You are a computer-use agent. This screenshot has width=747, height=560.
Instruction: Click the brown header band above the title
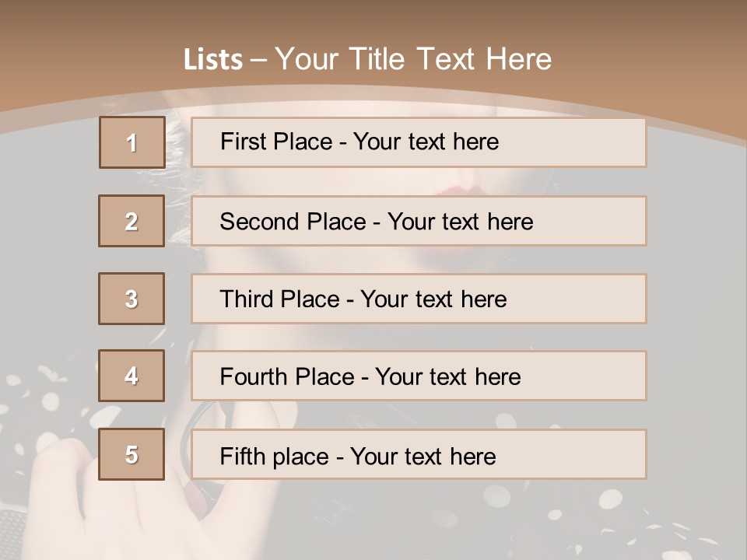coord(373,19)
